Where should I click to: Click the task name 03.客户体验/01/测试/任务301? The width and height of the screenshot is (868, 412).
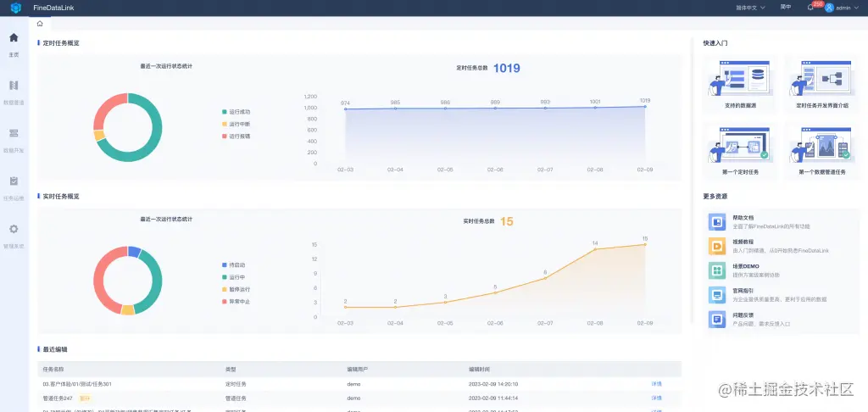pyautogui.click(x=77, y=384)
